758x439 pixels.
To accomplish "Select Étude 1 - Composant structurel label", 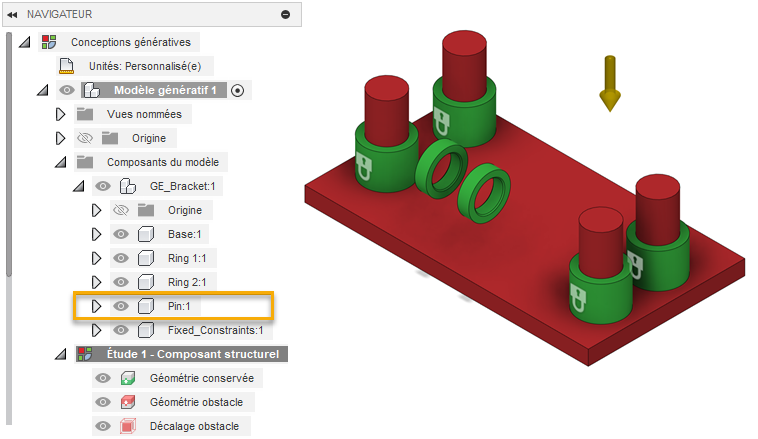I will pos(193,354).
